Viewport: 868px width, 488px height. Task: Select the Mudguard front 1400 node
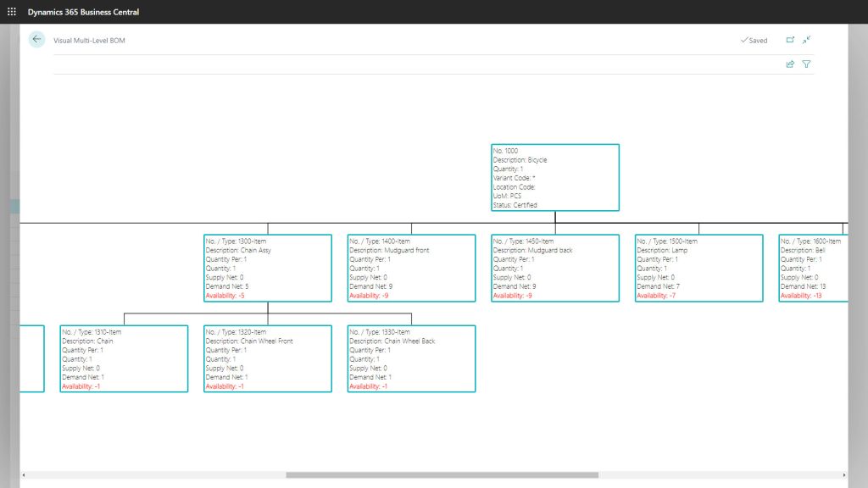(411, 267)
